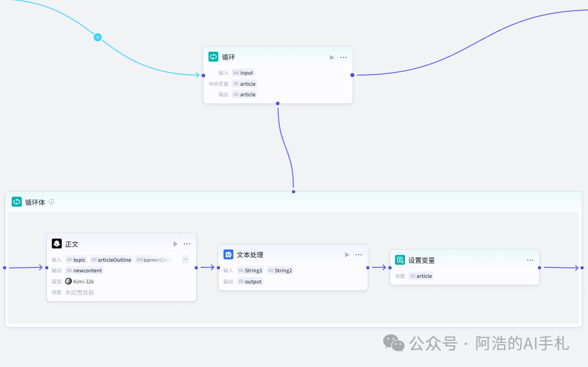Open the 循环 node more options menu
This screenshot has width=588, height=367.
[343, 57]
